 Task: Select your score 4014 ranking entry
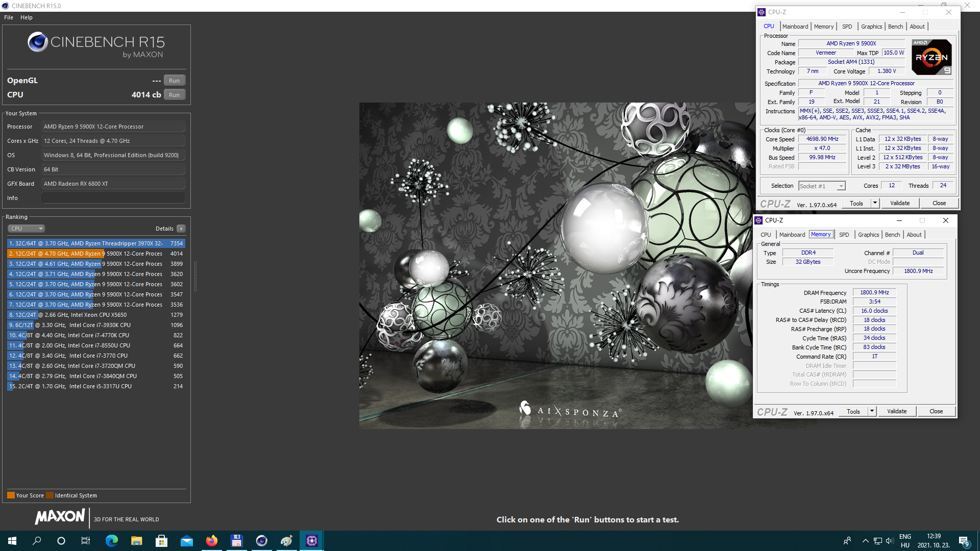[96, 254]
